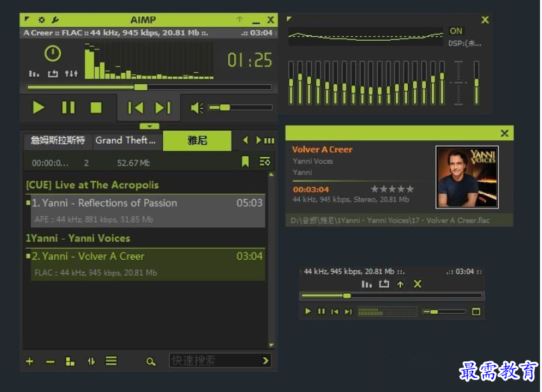Adjust the rightmost preamp slider in the equalizer
This screenshot has width=542, height=392.
(477, 83)
